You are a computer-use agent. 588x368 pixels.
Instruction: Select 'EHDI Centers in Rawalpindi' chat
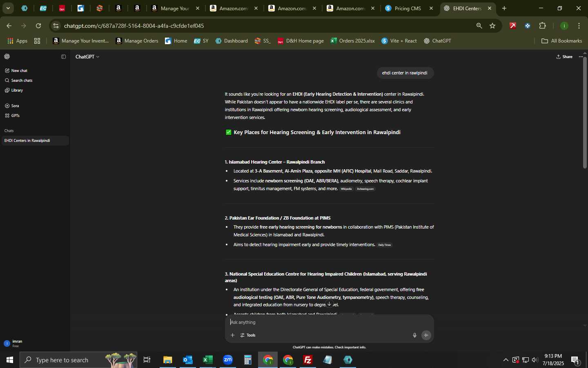coord(35,141)
